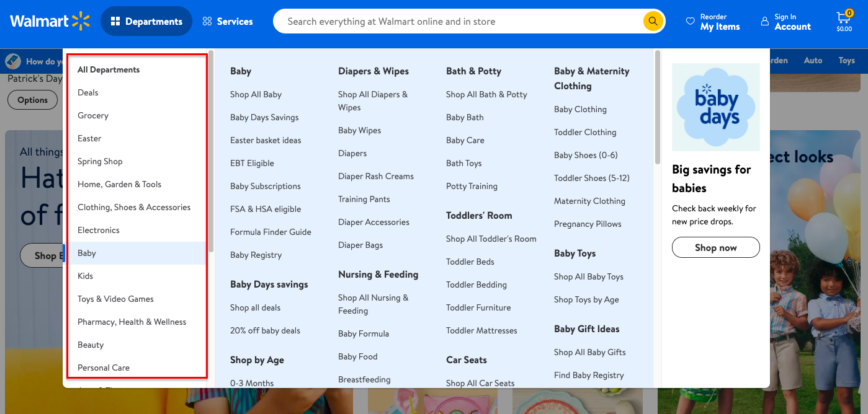Open Pregnancy Pillows link
The width and height of the screenshot is (868, 414).
588,224
